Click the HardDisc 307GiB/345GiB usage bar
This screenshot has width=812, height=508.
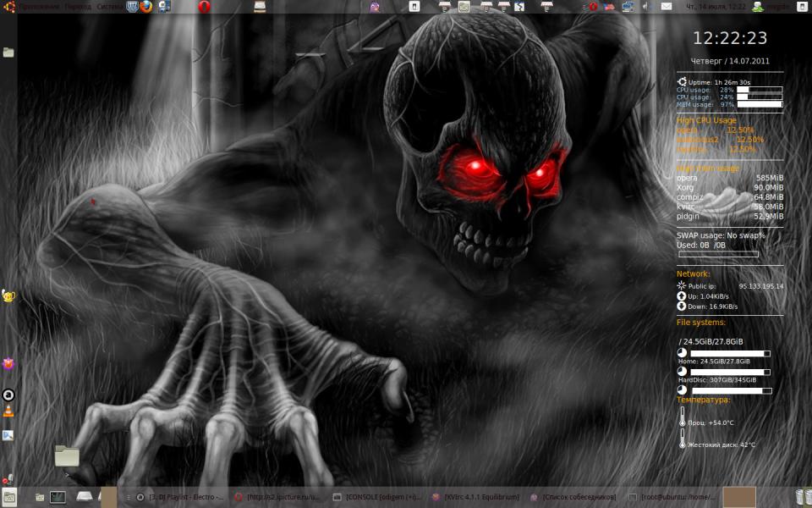(x=732, y=391)
